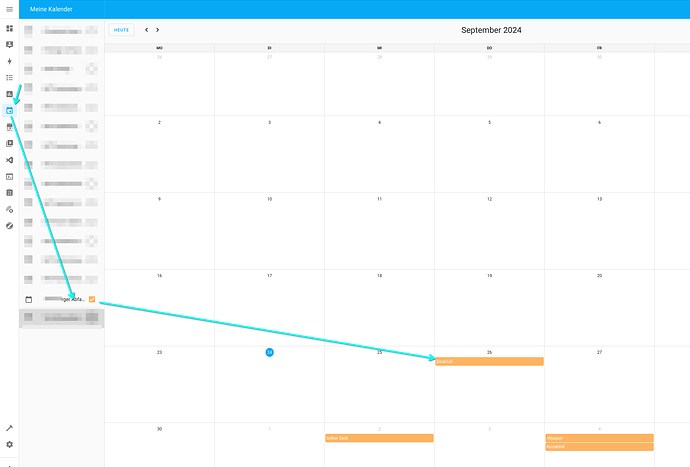Go to previous month with left chevron
This screenshot has width=690, height=467.
point(146,30)
